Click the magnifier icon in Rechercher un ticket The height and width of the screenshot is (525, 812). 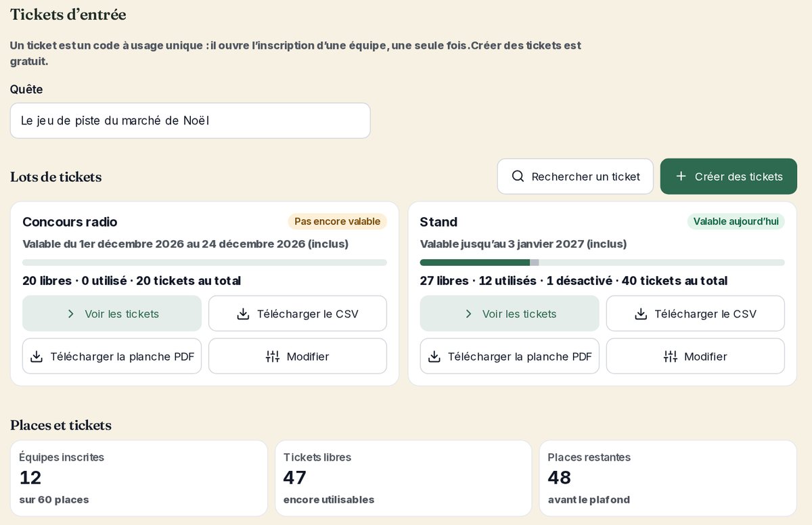pyautogui.click(x=518, y=177)
